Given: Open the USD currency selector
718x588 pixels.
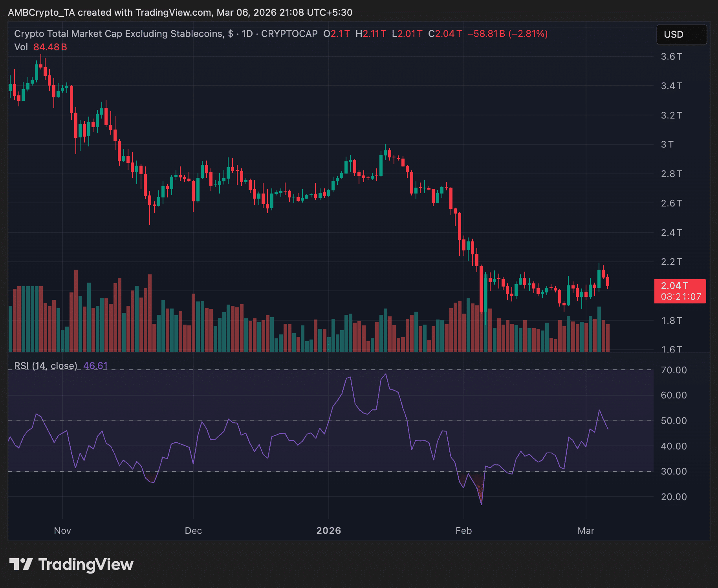Looking at the screenshot, I should [x=681, y=35].
